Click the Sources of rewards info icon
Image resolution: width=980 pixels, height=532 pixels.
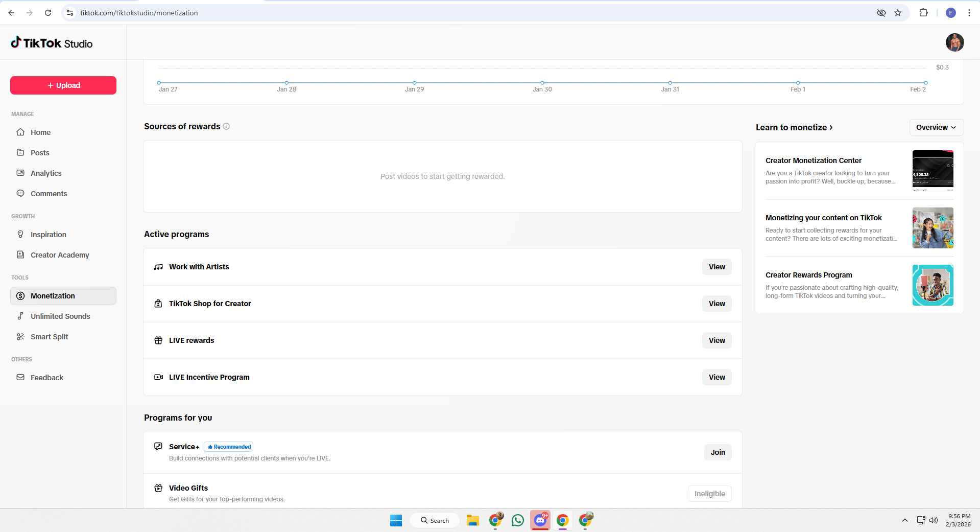click(226, 126)
